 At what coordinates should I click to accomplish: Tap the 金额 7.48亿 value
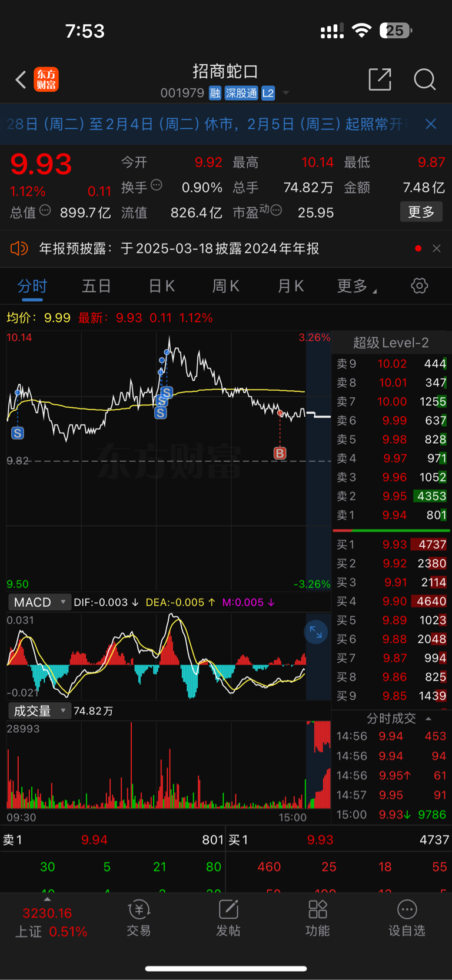424,187
